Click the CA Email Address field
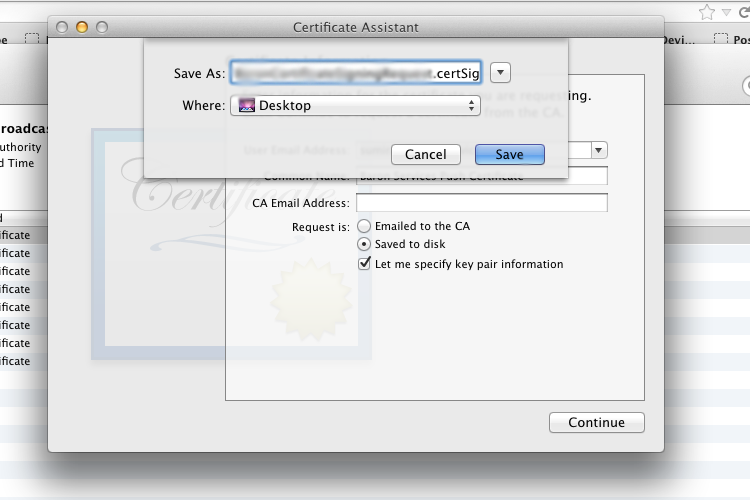750x500 pixels. 481,203
